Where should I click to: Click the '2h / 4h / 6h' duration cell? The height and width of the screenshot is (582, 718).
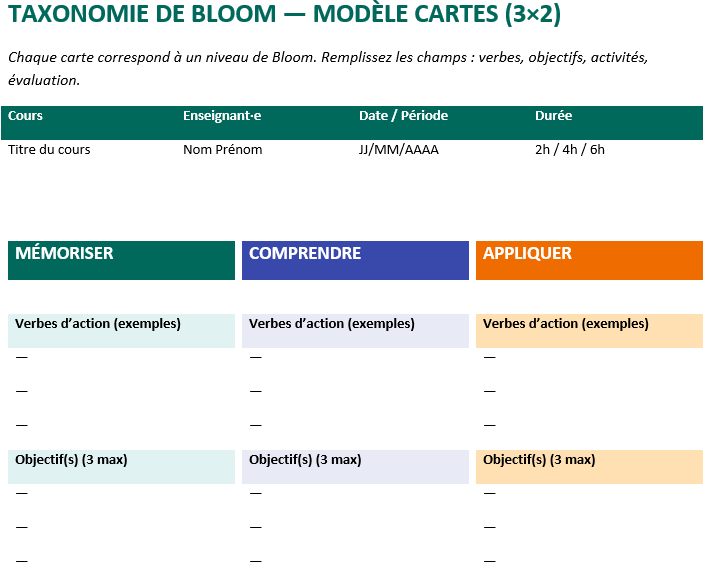click(x=570, y=150)
